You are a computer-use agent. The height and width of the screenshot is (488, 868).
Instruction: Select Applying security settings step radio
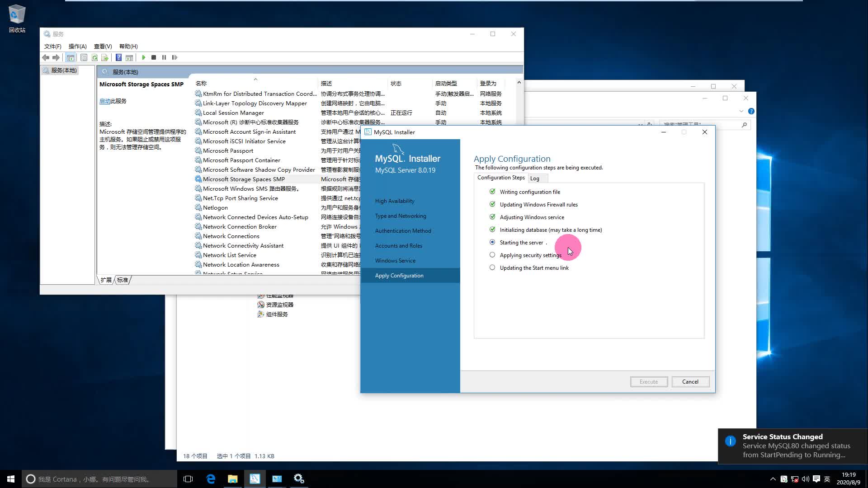coord(492,255)
